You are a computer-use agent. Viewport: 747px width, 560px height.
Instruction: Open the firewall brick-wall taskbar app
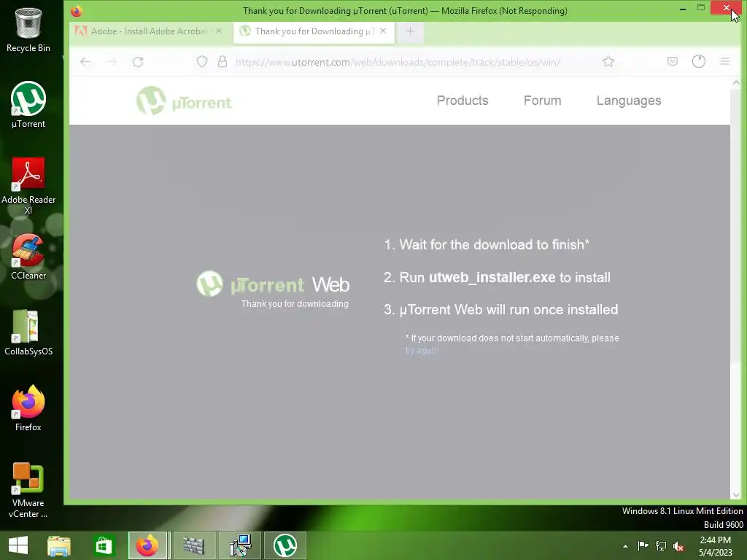click(x=193, y=545)
